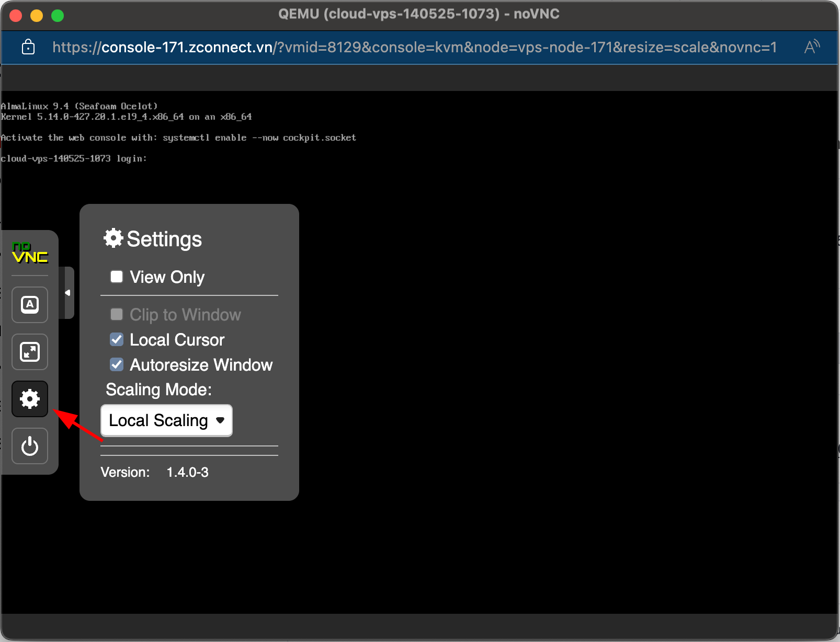Open the extra keys panel button
840x642 pixels.
pyautogui.click(x=30, y=305)
